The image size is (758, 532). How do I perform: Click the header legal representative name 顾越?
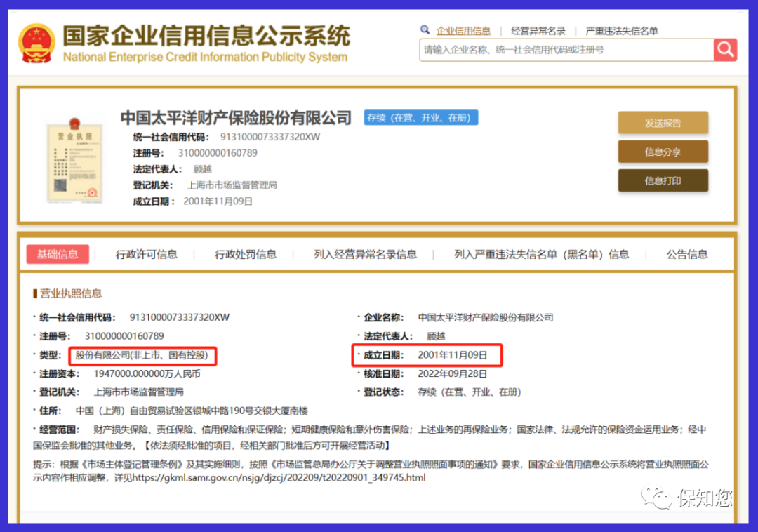202,169
